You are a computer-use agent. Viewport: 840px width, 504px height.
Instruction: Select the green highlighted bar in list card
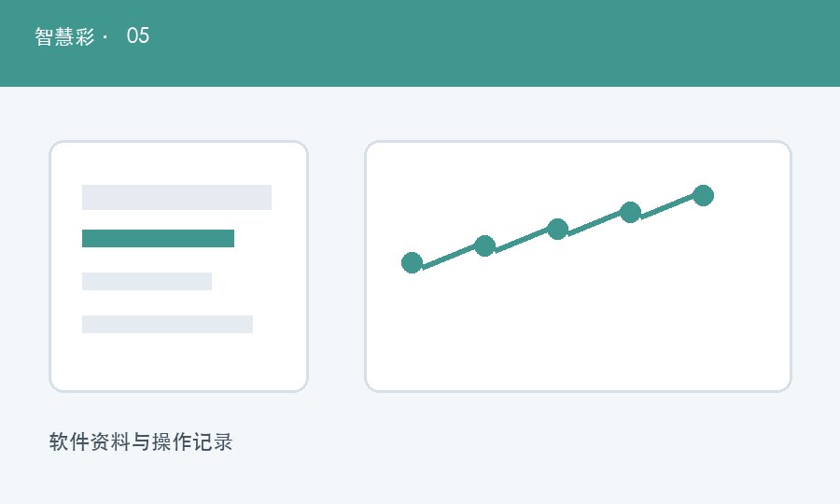click(x=158, y=238)
